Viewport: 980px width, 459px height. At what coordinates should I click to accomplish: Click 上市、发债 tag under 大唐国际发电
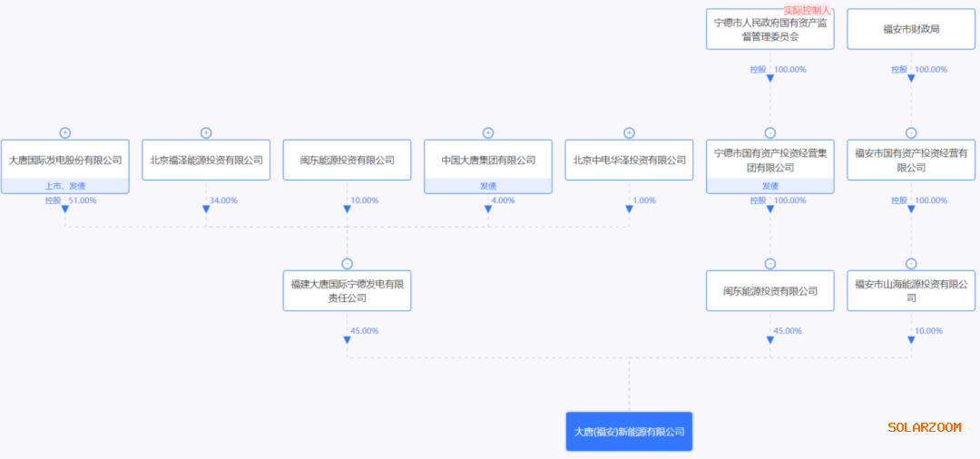point(65,186)
